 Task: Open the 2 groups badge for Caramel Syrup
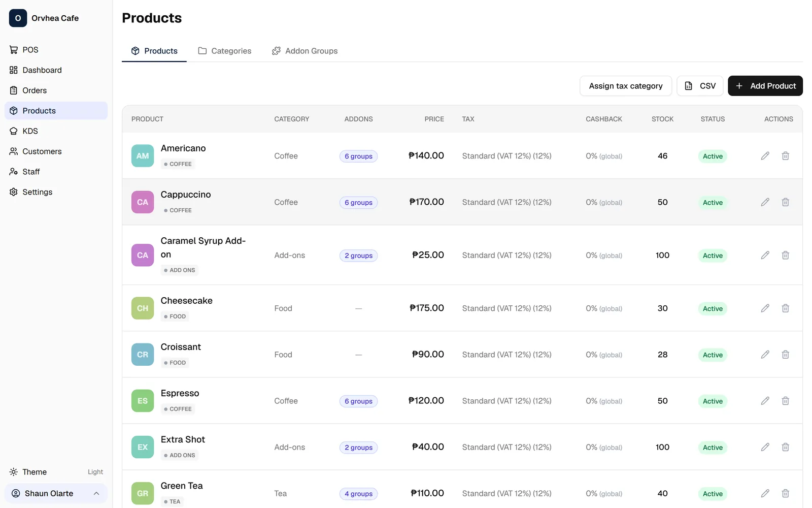(358, 256)
